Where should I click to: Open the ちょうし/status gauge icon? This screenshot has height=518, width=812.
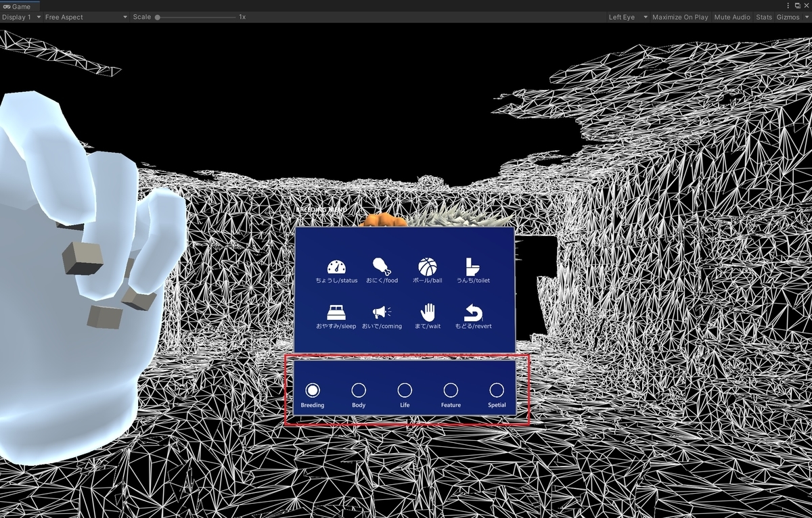336,266
